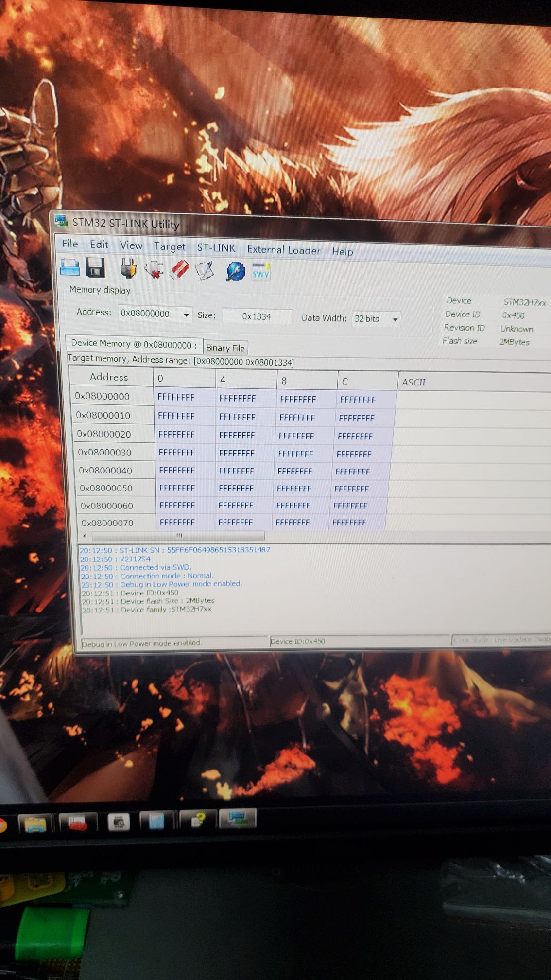Switch to the Binary File tab
Screen dimensions: 551x980
coord(225,348)
